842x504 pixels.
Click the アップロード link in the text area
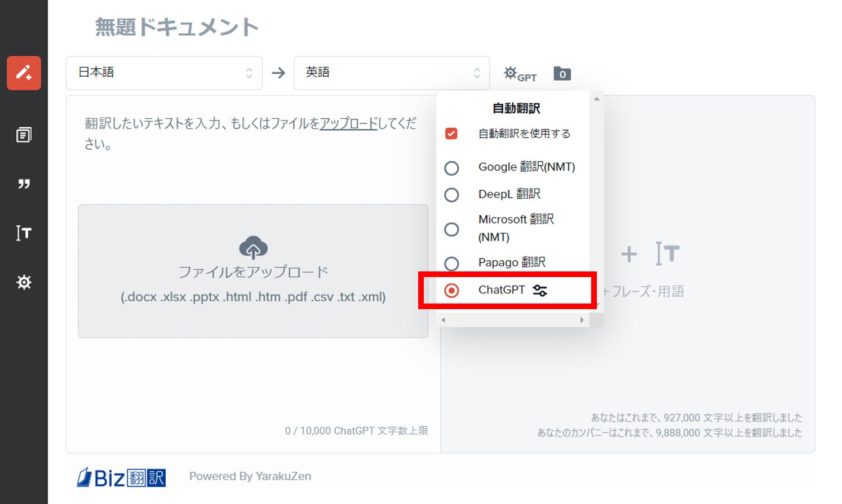click(348, 123)
